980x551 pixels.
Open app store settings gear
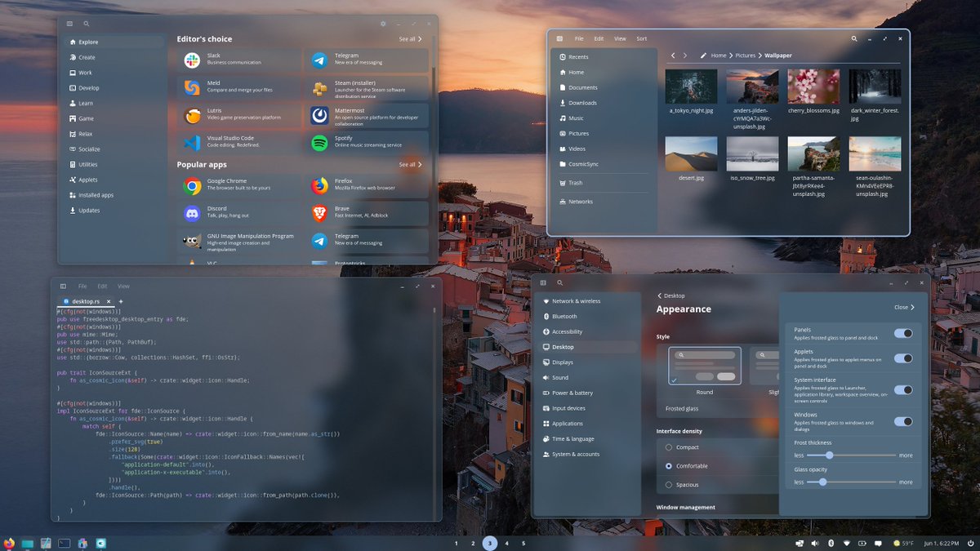pos(383,24)
